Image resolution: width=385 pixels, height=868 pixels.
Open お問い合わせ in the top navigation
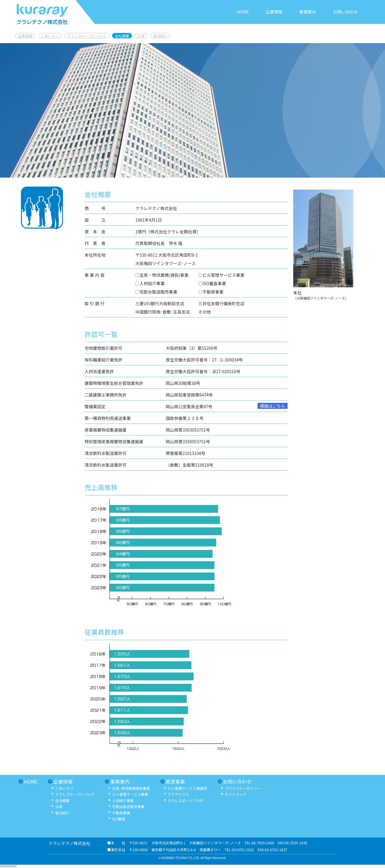[345, 12]
